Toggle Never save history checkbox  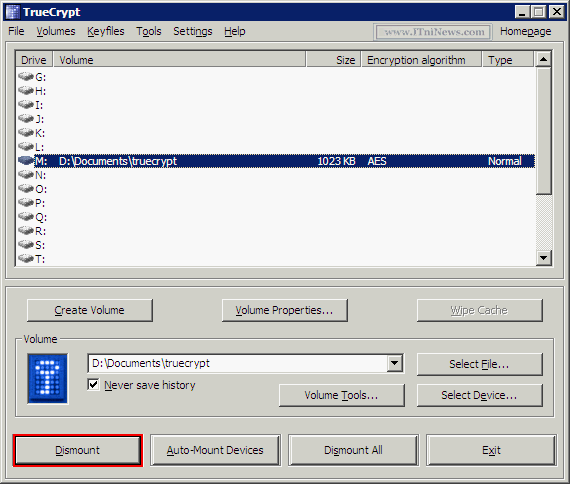coord(93,384)
